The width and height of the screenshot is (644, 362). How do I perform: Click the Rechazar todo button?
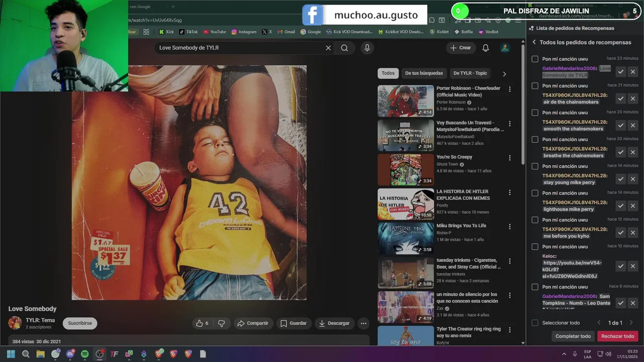tap(618, 336)
